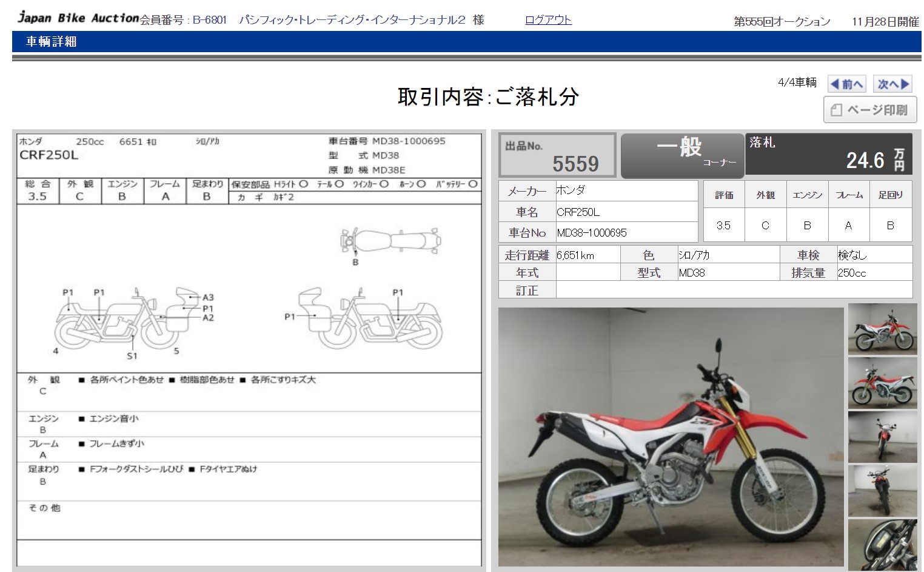Screen dimensions: 924x572
Task: Click the S1 damage marker on diagram
Action: (132, 355)
